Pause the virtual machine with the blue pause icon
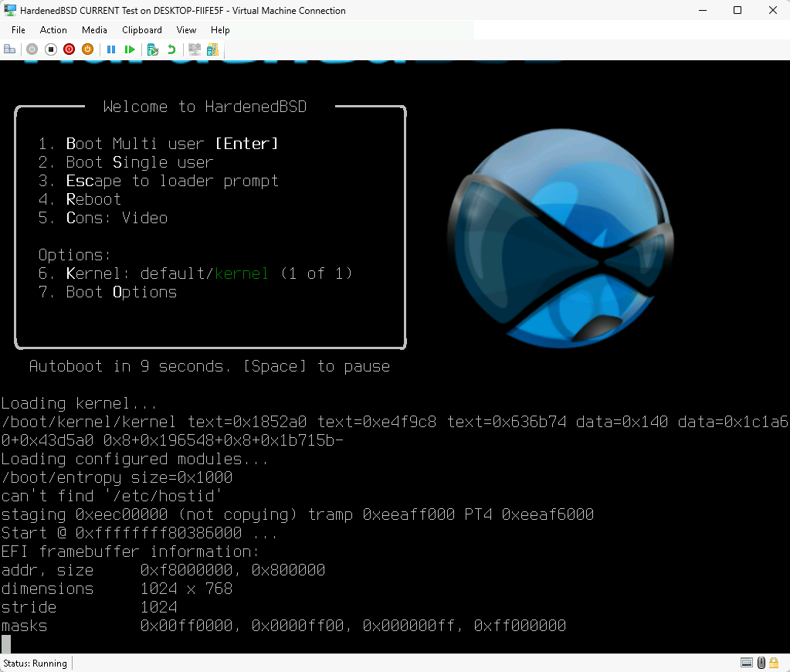 click(x=111, y=49)
